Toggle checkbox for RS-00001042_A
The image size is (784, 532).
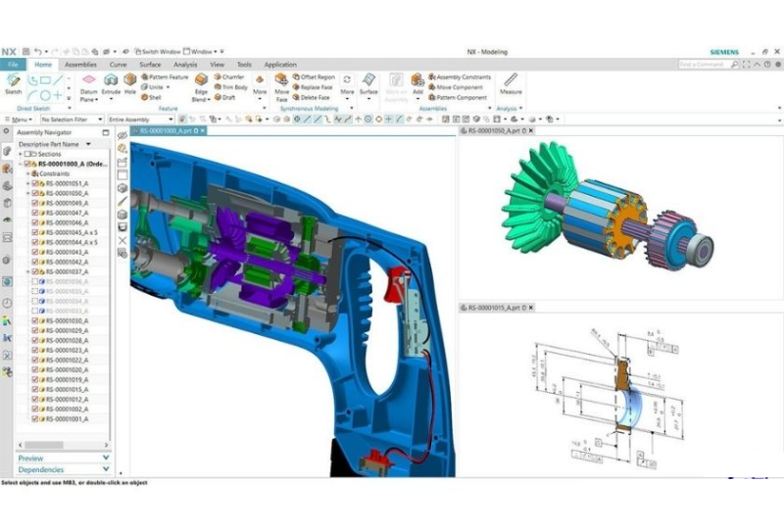click(35, 262)
